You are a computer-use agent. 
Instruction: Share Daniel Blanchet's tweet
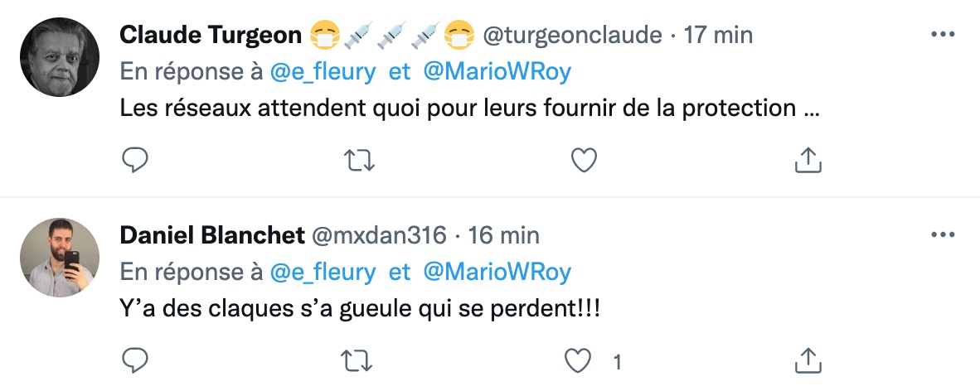(808, 360)
